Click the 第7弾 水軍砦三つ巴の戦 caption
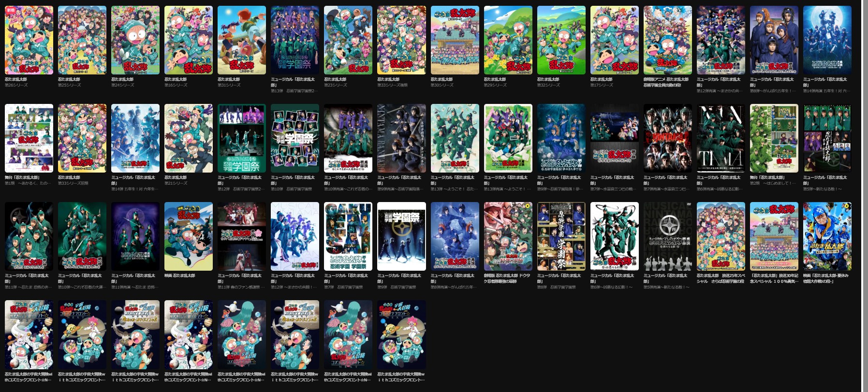The height and width of the screenshot is (392, 868). (x=614, y=189)
